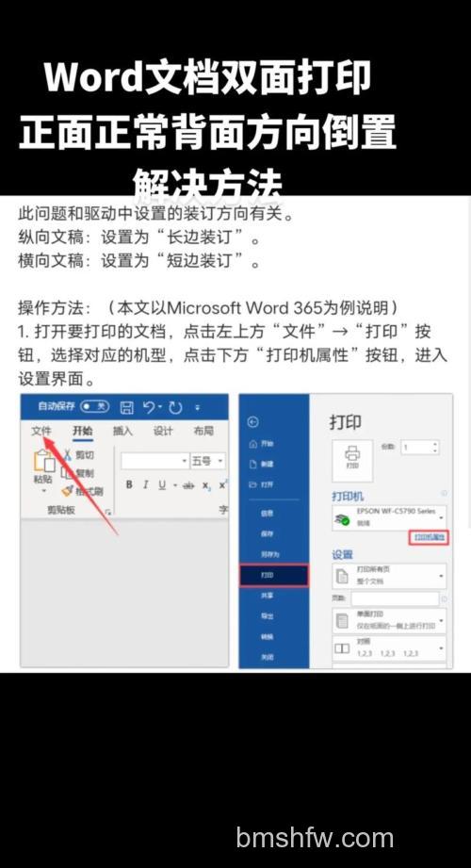Increase print copies with up stepper
Viewport: 471px width, 868px height.
[435, 444]
